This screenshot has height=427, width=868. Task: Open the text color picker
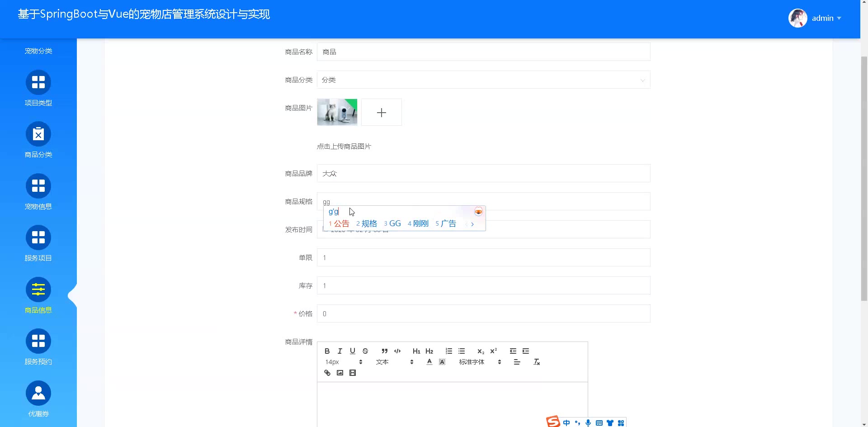pyautogui.click(x=429, y=362)
